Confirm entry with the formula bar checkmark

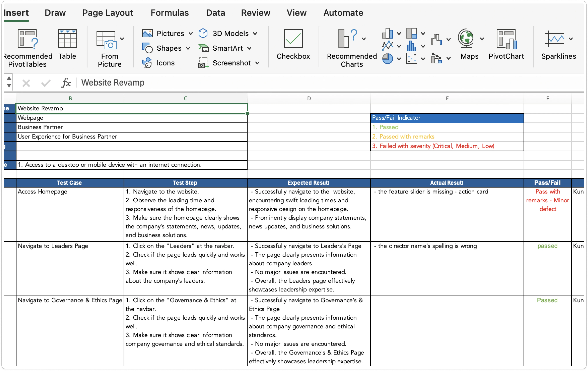coord(46,83)
